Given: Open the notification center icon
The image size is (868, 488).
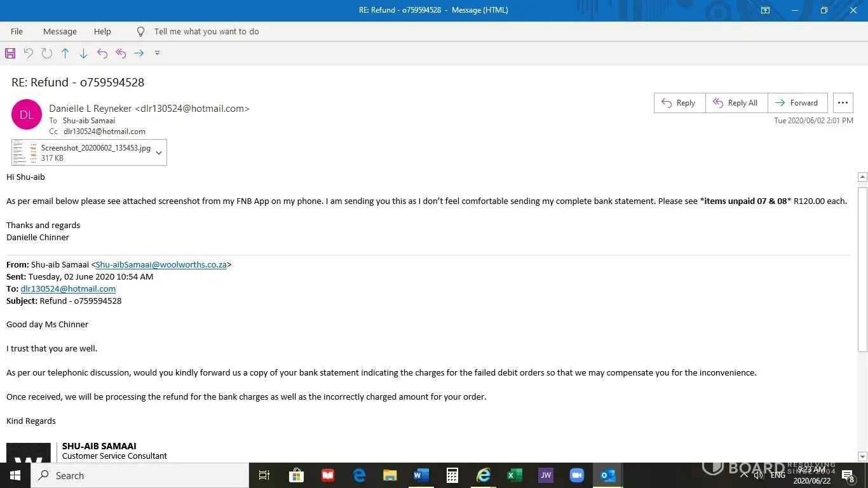Looking at the screenshot, I should (848, 475).
